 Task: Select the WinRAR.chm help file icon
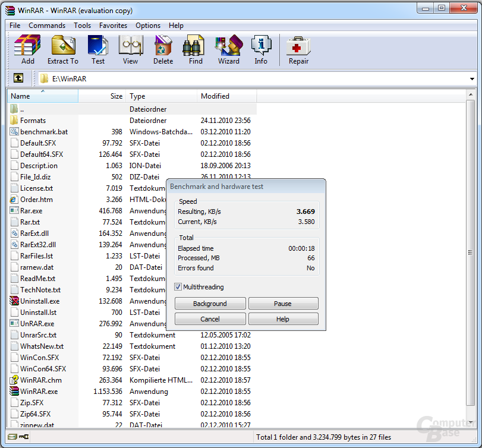(14, 380)
